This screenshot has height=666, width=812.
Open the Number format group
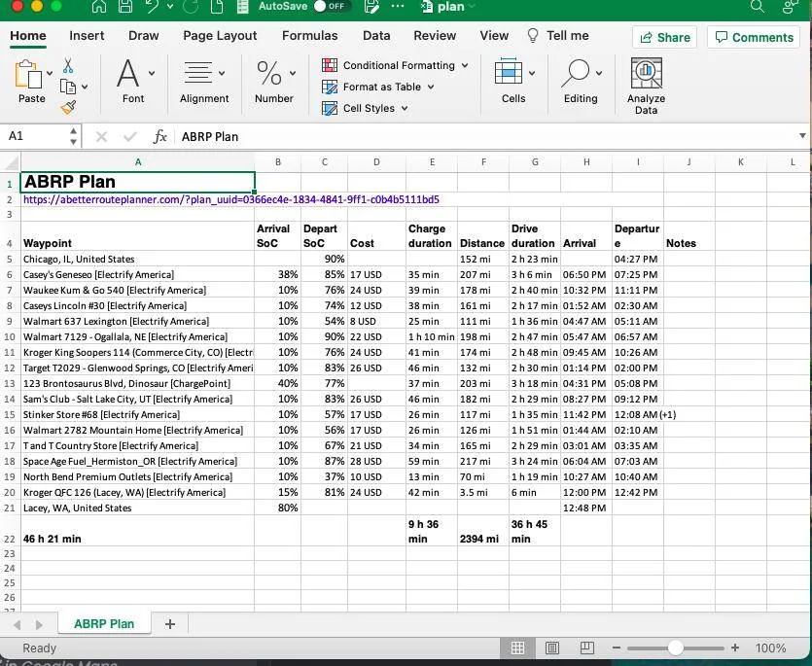point(274,82)
